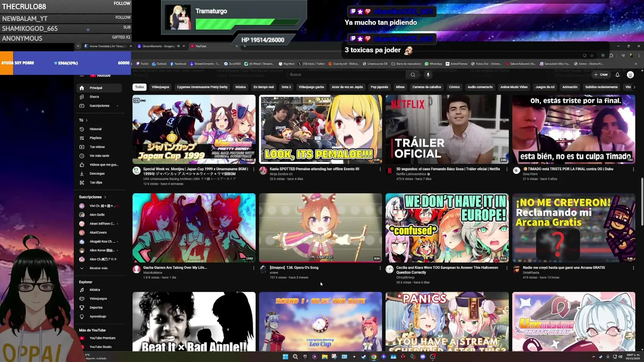Open YouTube Premium in the sidebar
This screenshot has height=362, width=644.
tap(99, 338)
